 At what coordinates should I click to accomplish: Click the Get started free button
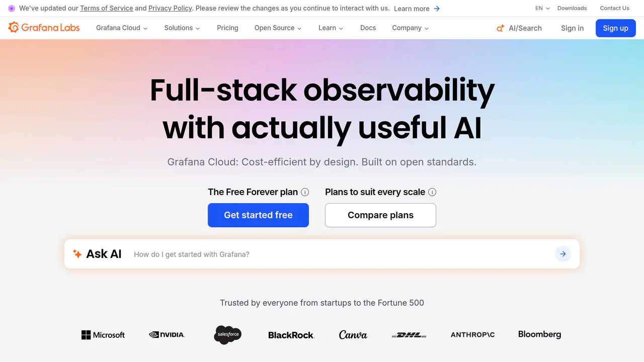coord(258,215)
